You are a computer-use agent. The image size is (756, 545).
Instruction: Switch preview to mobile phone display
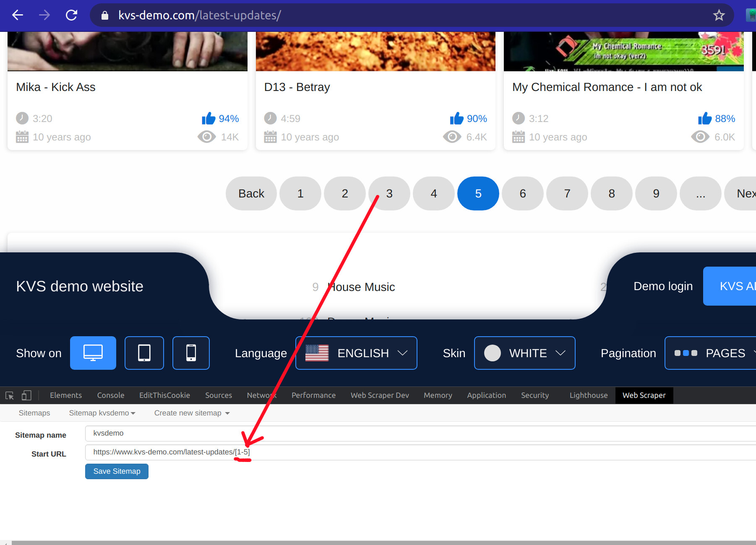tap(191, 353)
